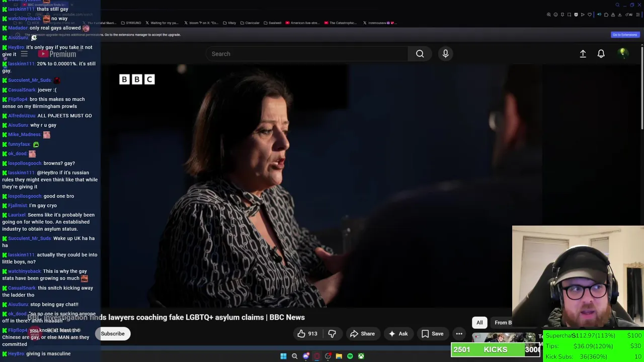The image size is (644, 362).
Task: Open OBS Studio from the taskbar
Action: (x=328, y=356)
